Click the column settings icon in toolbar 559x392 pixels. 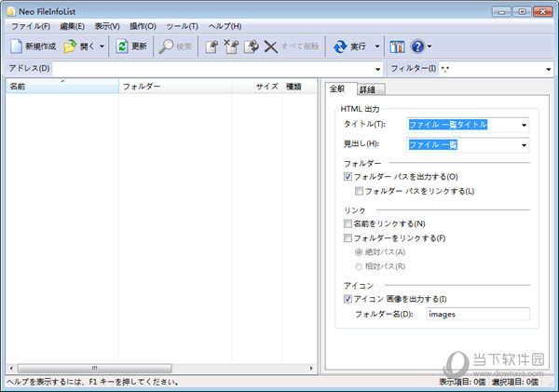point(397,47)
